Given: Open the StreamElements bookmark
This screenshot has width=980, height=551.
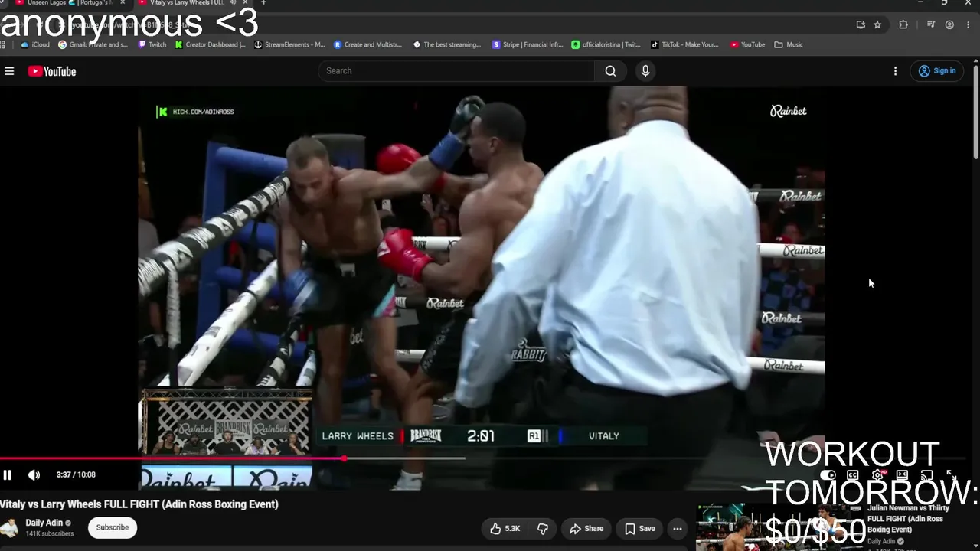Looking at the screenshot, I should [x=290, y=44].
